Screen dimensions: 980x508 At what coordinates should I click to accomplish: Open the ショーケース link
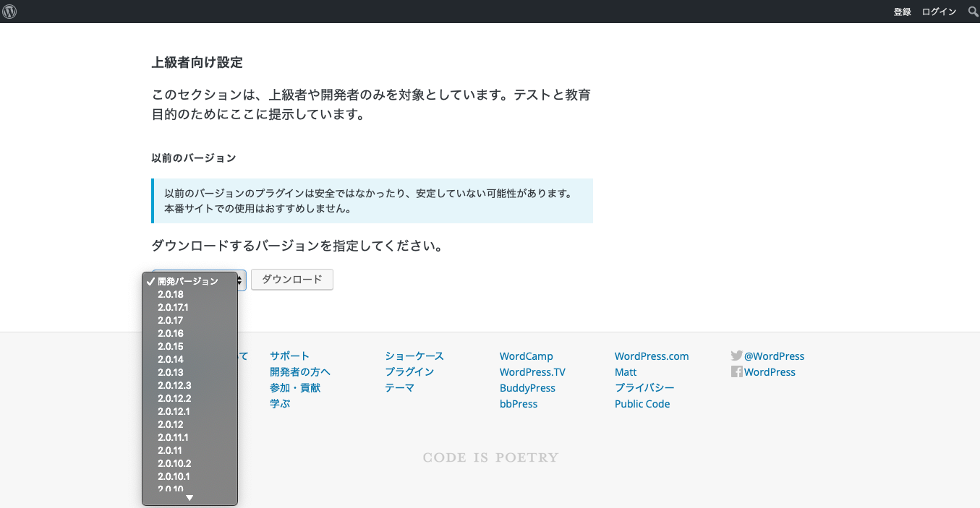tap(414, 356)
